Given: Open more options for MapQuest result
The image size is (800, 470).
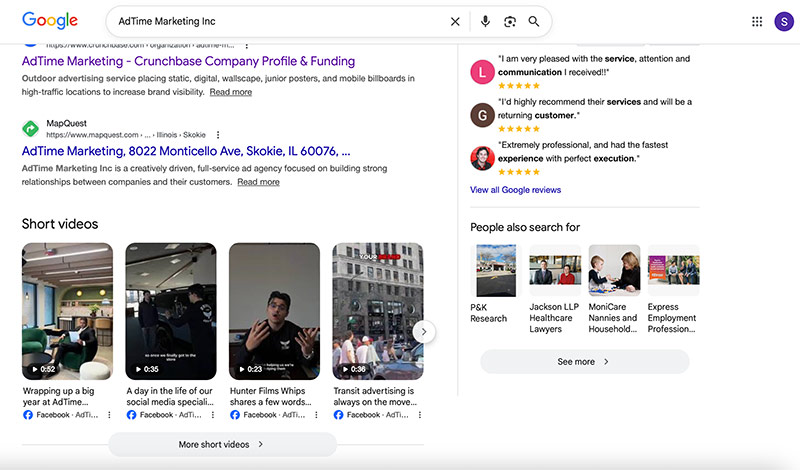Looking at the screenshot, I should point(218,135).
